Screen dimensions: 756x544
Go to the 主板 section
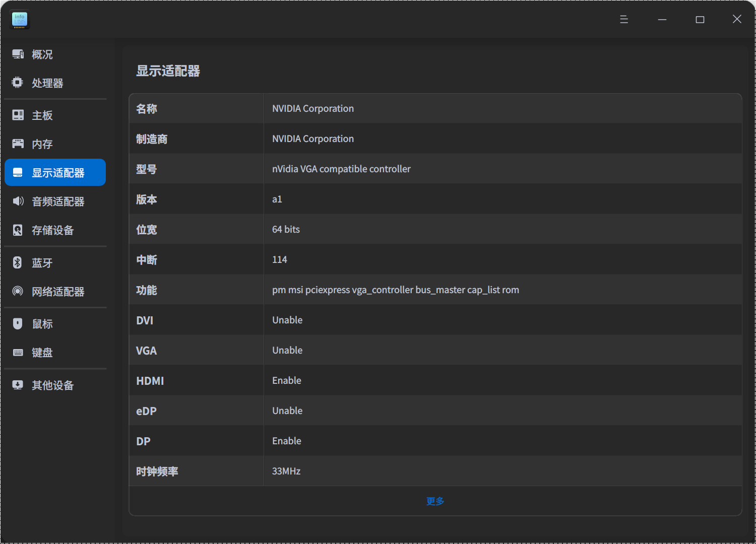coord(55,115)
